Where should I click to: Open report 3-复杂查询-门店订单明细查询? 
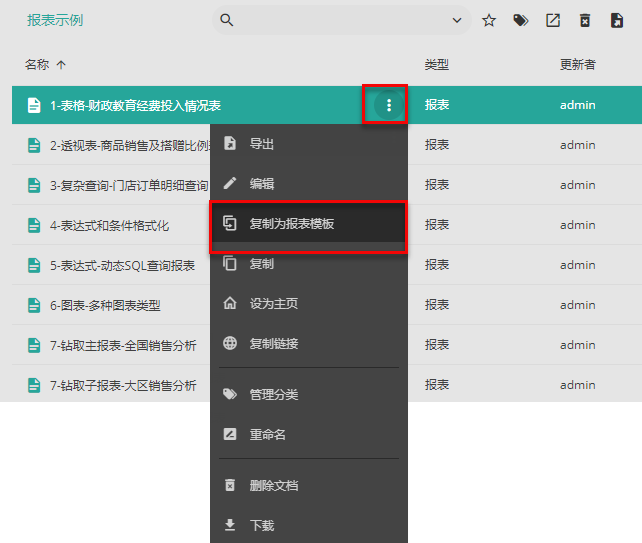(129, 186)
